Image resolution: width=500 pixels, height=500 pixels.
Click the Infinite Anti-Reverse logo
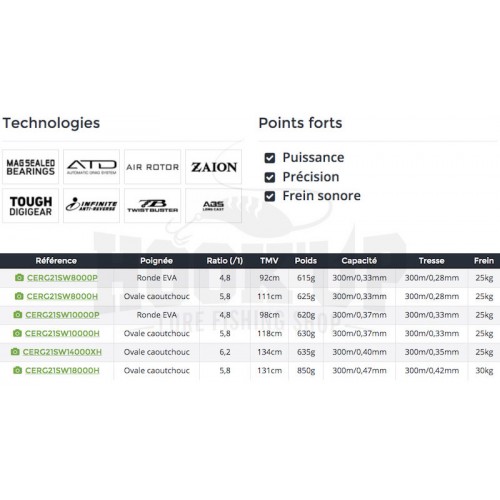tap(91, 206)
